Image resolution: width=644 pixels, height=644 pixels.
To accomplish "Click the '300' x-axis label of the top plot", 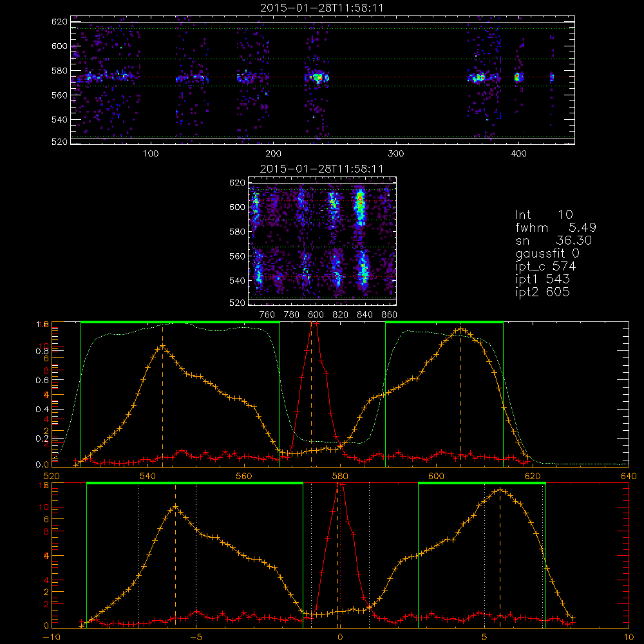I will coord(396,154).
